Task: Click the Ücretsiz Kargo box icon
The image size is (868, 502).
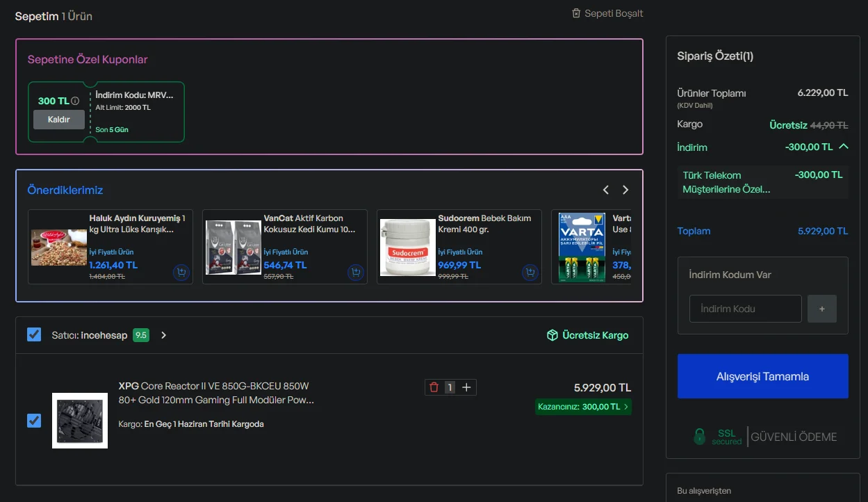Action: pos(552,335)
